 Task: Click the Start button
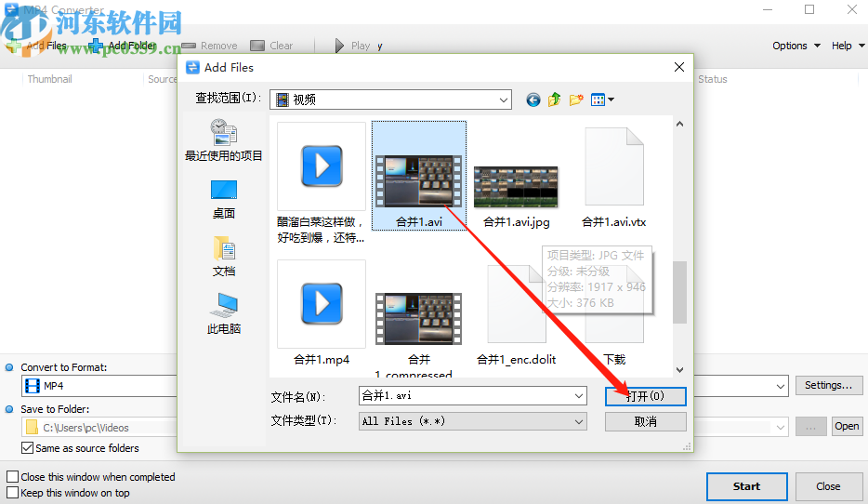tap(747, 487)
